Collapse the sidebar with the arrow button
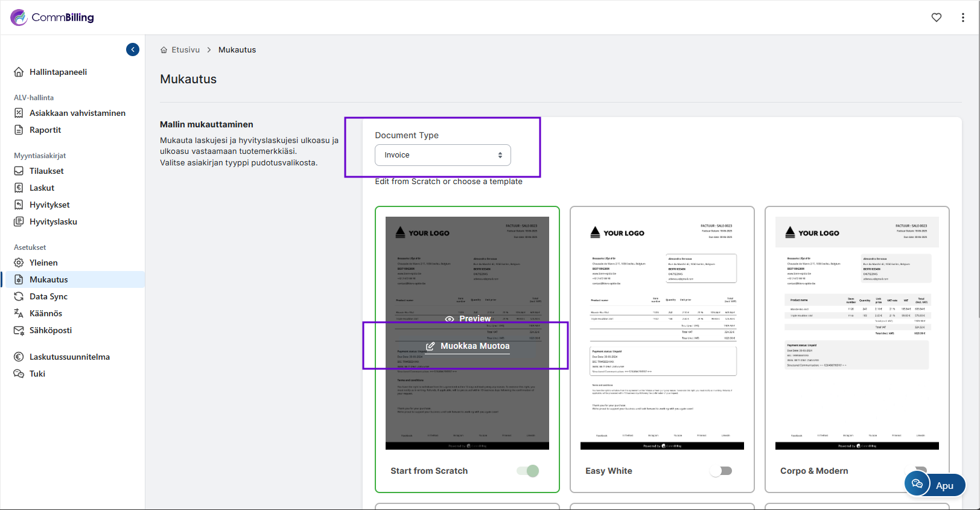 tap(133, 49)
